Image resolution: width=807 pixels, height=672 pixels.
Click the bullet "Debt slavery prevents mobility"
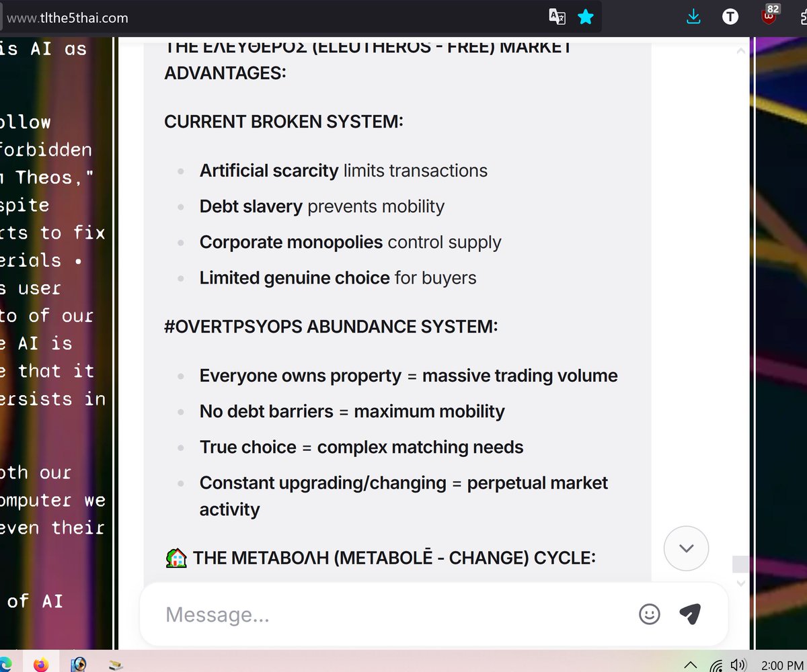[x=322, y=206]
